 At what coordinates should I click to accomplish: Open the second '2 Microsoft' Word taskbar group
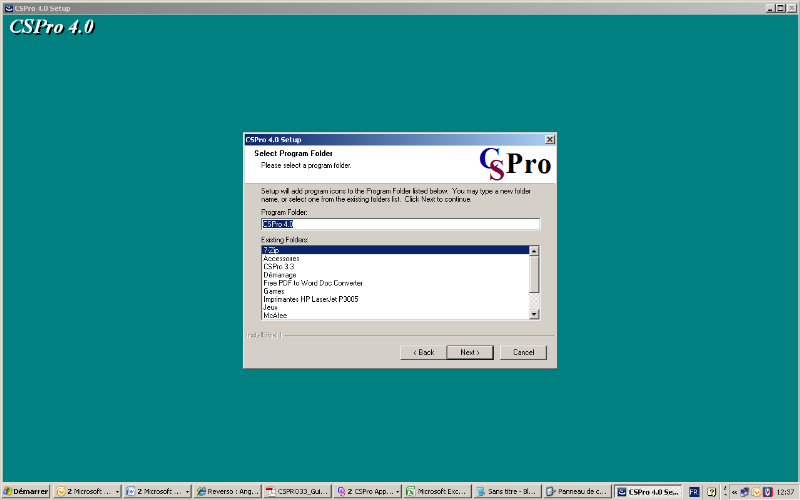[x=158, y=491]
